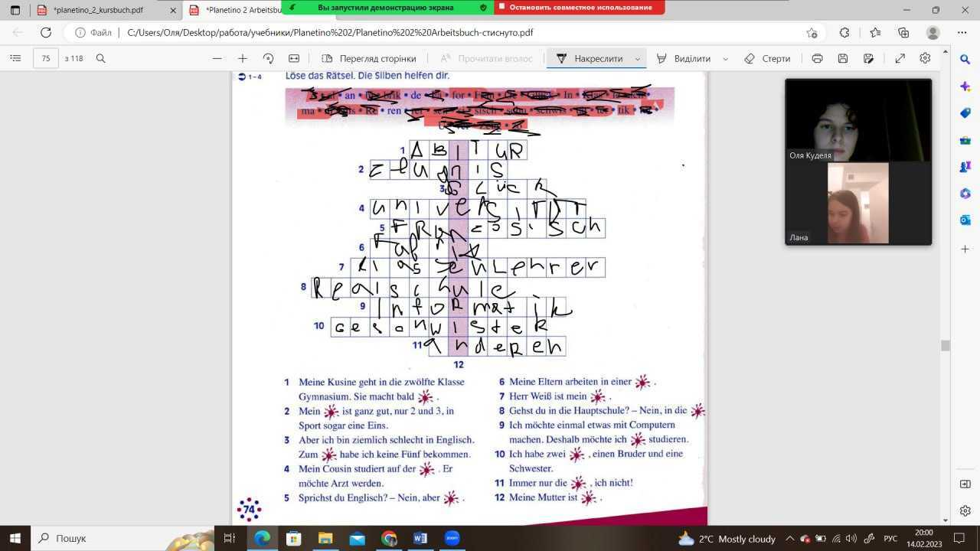Open Zoom from the Windows taskbar

(452, 538)
